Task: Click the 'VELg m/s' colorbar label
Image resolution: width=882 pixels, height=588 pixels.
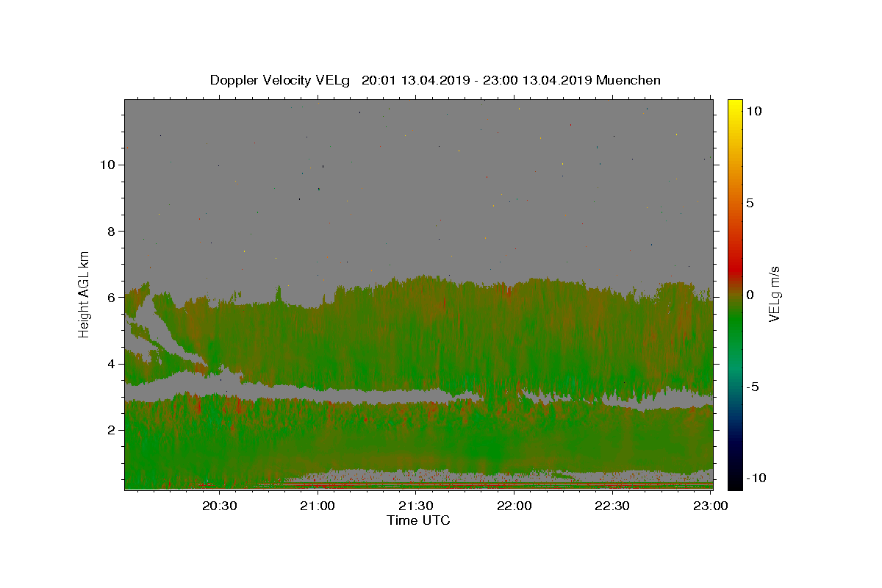Action: coord(774,295)
